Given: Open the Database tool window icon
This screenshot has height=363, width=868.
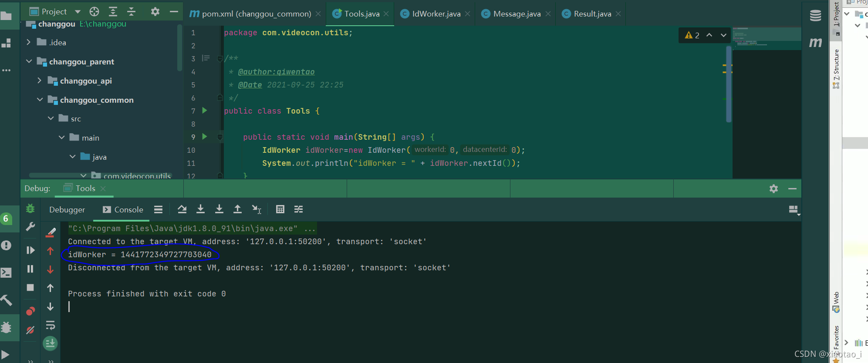Looking at the screenshot, I should tap(815, 16).
